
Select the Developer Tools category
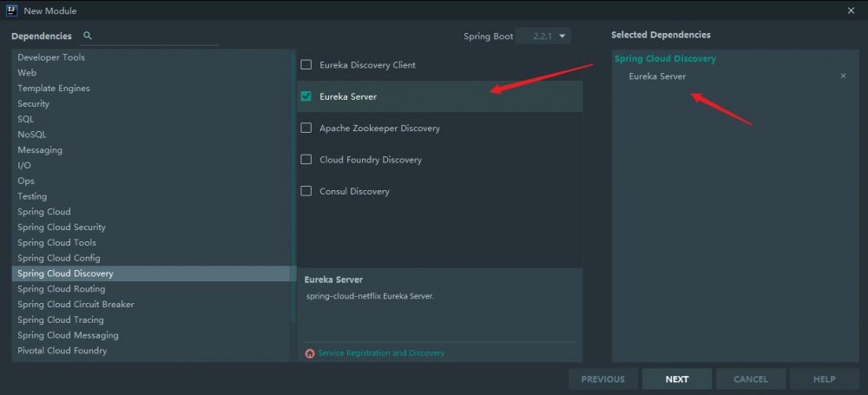point(51,57)
